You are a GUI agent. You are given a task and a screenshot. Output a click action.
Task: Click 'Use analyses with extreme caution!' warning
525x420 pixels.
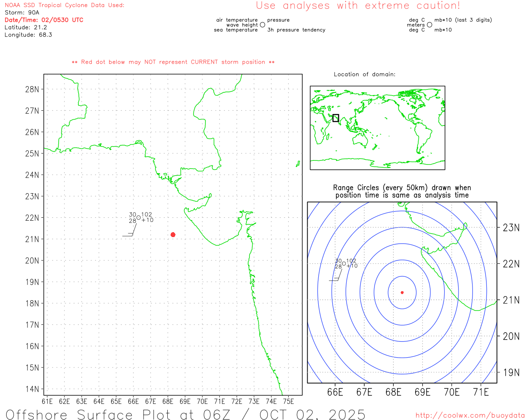point(358,5)
